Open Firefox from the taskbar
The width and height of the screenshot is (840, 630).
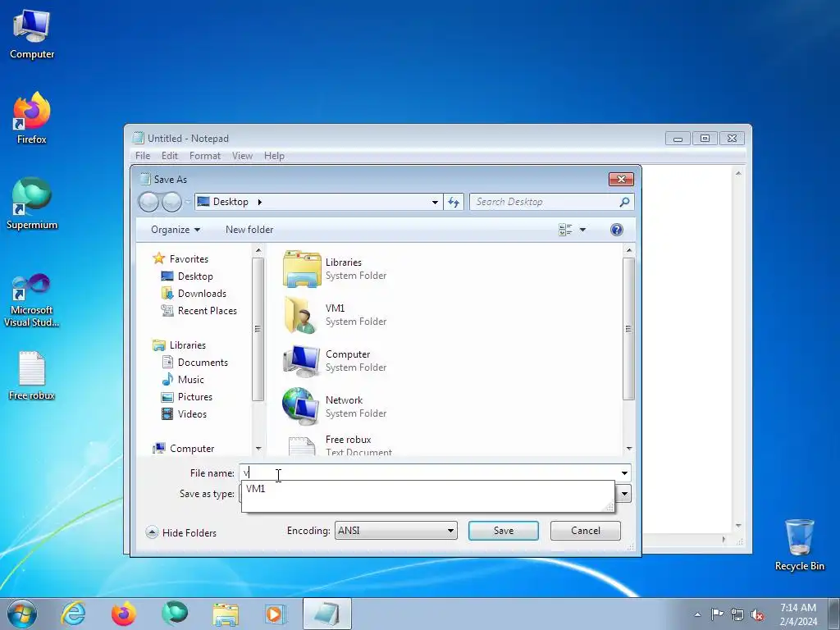[x=124, y=614]
